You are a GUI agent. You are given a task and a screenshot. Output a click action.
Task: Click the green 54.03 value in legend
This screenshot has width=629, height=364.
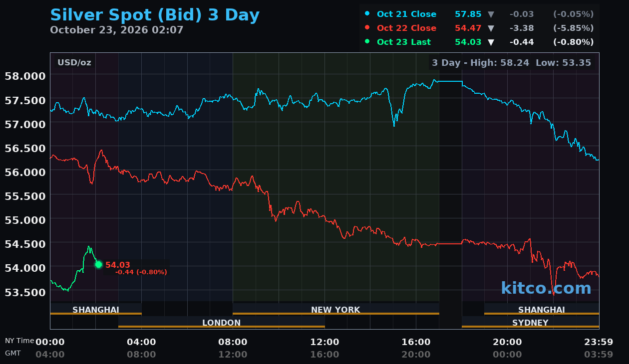(x=468, y=42)
